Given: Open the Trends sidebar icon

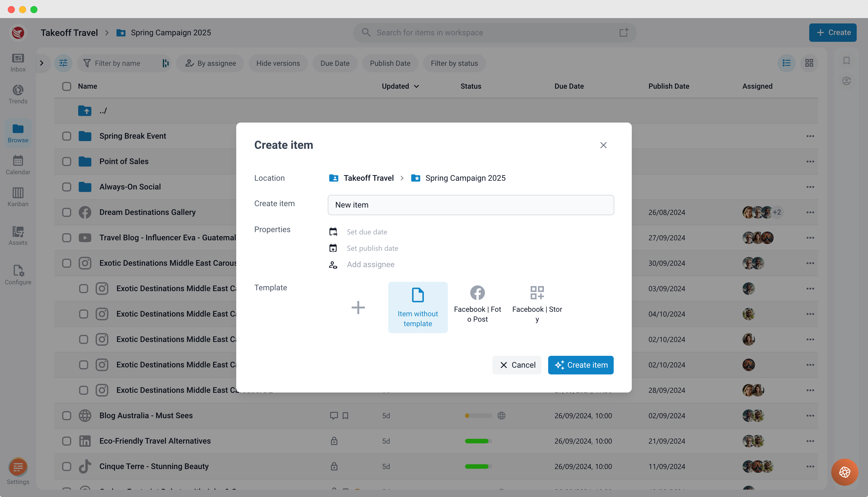Looking at the screenshot, I should tap(18, 94).
